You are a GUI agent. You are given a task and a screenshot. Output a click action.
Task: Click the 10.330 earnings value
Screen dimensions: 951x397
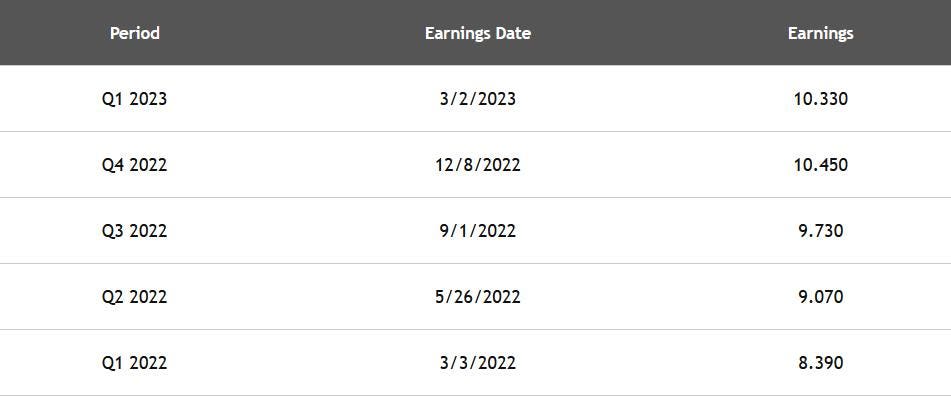821,99
